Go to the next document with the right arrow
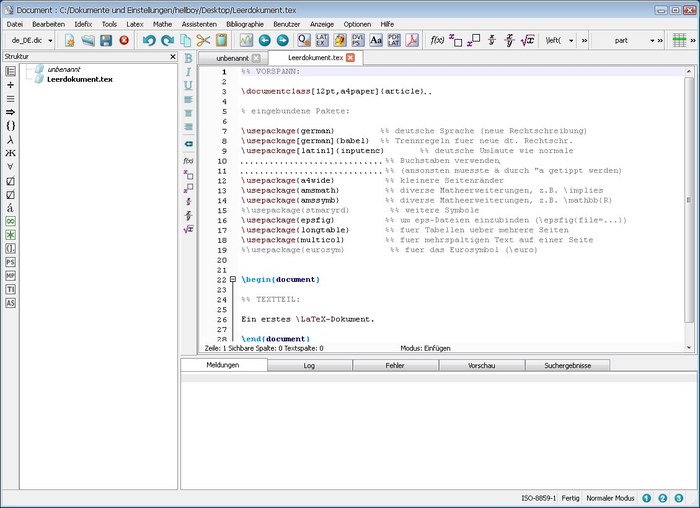700x508 pixels. coord(283,41)
